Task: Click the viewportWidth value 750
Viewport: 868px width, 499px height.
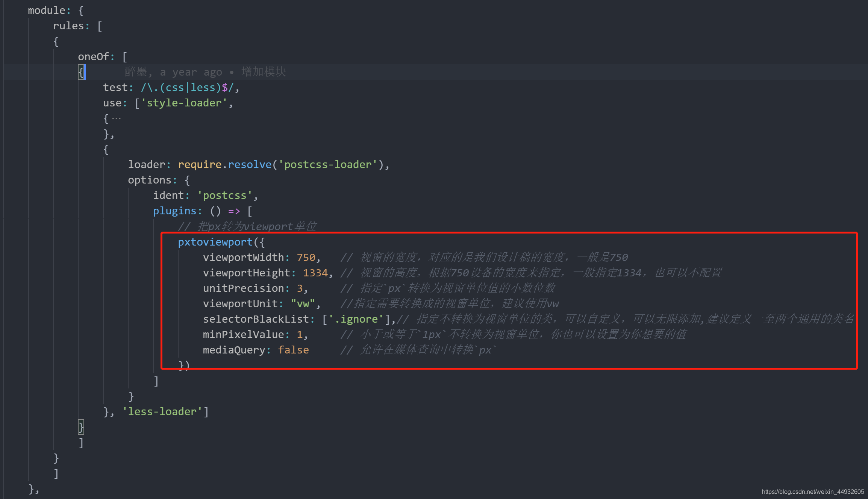Action: [306, 258]
